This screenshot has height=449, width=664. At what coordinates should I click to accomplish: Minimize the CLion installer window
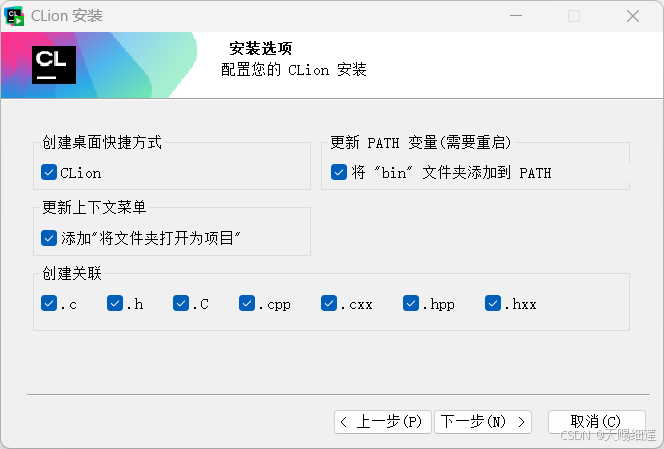tap(516, 16)
